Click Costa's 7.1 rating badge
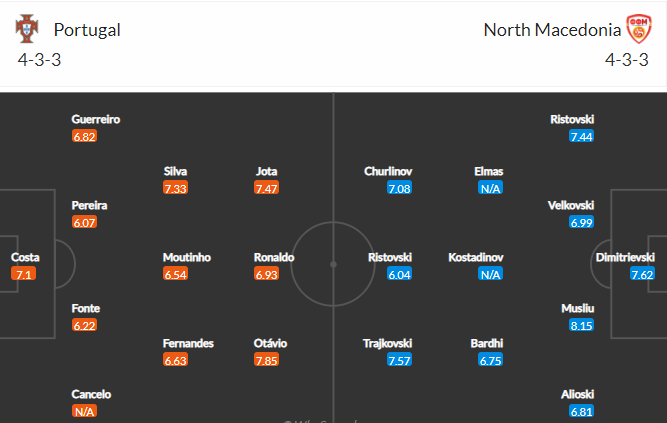 coord(24,274)
